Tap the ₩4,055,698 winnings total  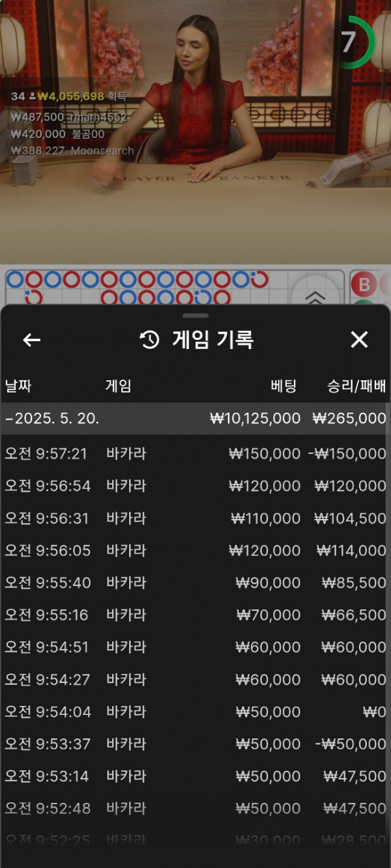(x=71, y=96)
